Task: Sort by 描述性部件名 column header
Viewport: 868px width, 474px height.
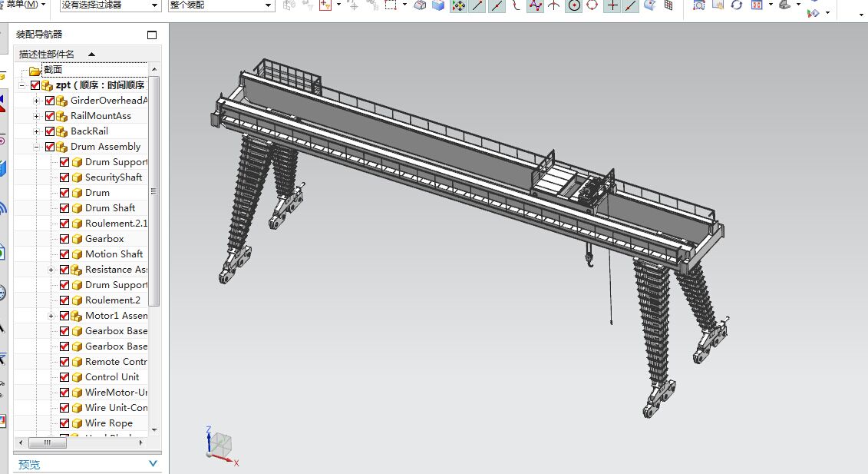Action: 48,54
